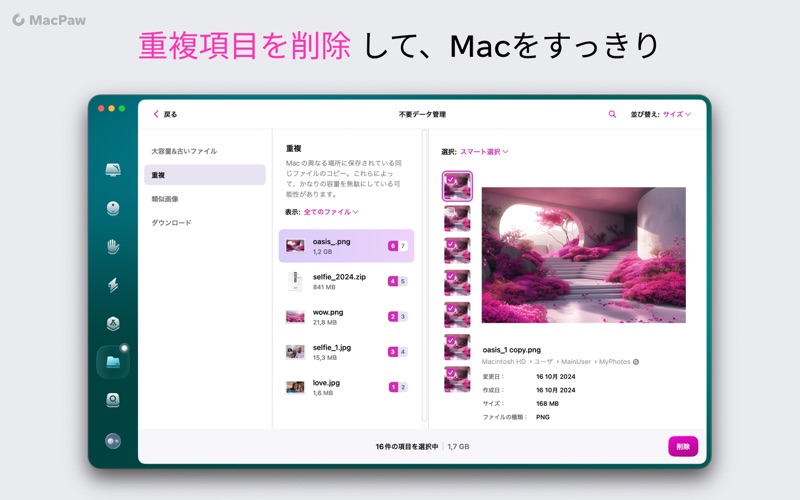Click the love.jpg file thumbnail icon
The height and width of the screenshot is (500, 800).
tap(295, 387)
